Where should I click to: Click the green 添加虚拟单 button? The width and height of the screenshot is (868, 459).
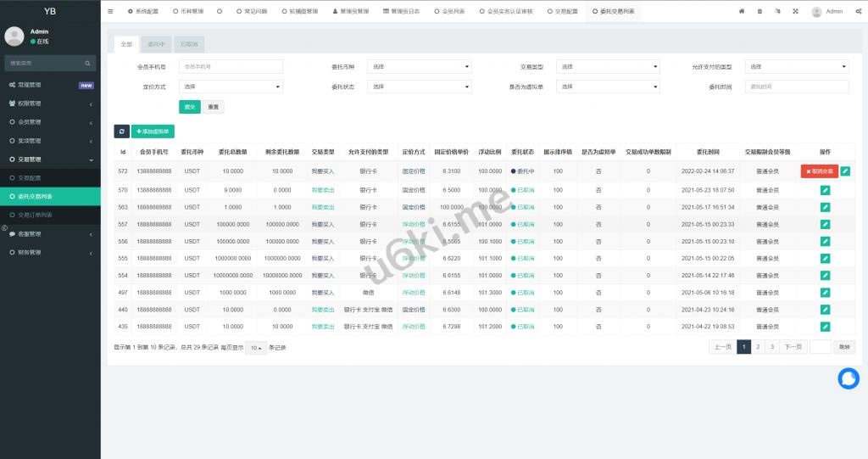pos(153,132)
